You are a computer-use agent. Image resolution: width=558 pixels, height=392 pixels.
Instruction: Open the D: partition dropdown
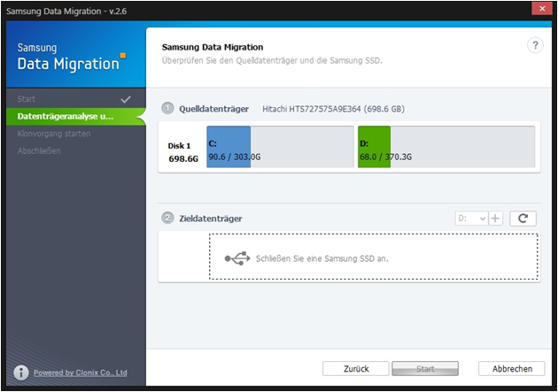pyautogui.click(x=471, y=219)
